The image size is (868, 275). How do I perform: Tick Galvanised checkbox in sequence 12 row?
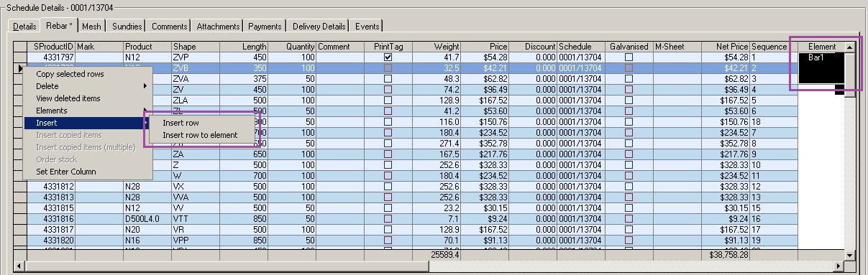pos(629,186)
